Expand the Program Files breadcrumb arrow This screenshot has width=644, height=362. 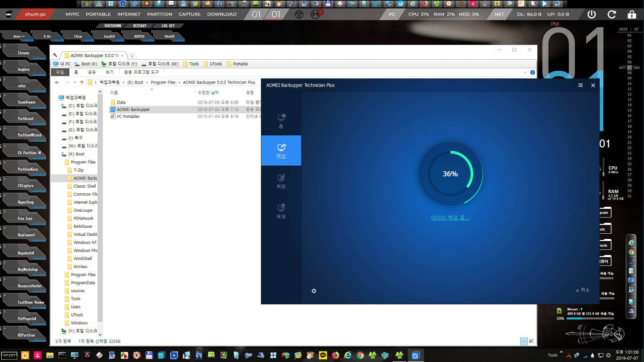tap(179, 82)
